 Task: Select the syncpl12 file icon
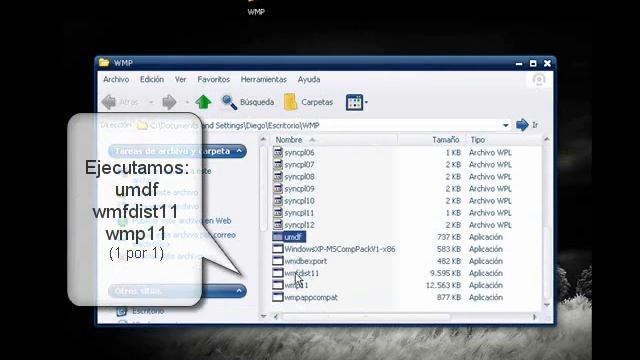(278, 224)
